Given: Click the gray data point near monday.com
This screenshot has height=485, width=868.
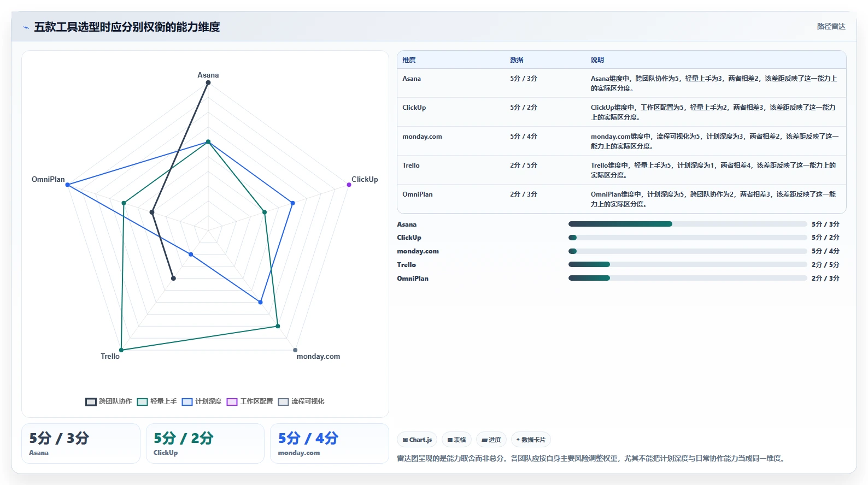Looking at the screenshot, I should pyautogui.click(x=295, y=350).
